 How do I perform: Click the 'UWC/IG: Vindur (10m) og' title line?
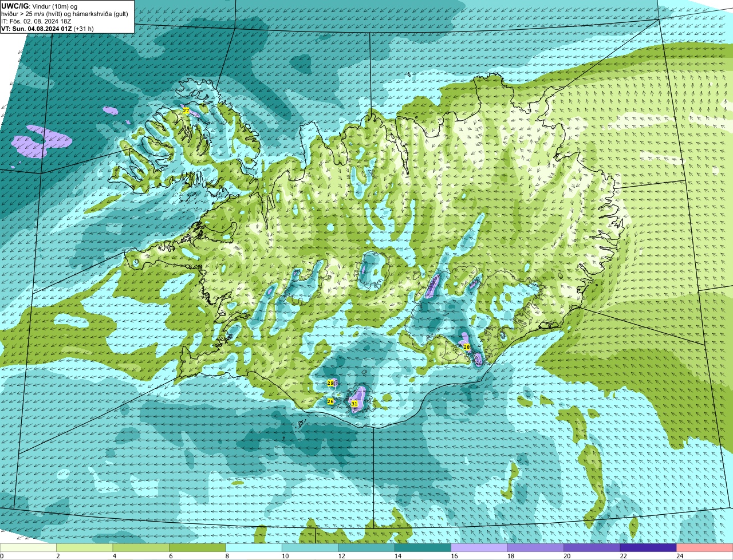click(40, 6)
